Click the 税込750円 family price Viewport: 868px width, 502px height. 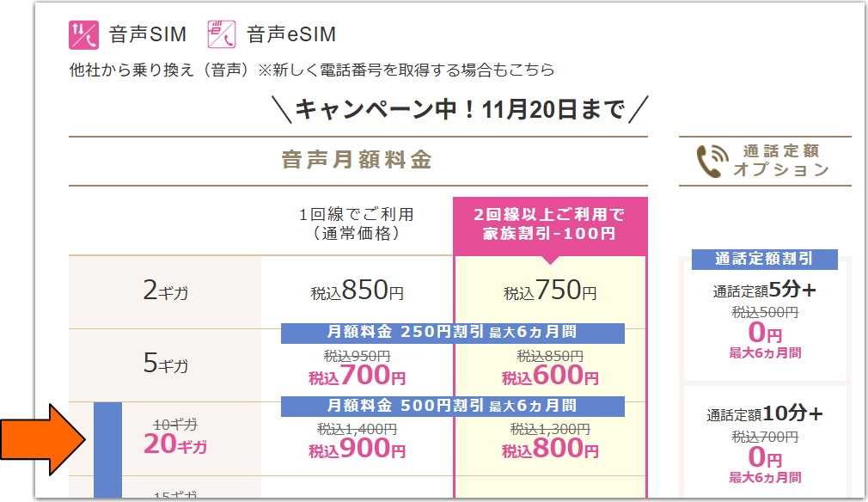550,291
